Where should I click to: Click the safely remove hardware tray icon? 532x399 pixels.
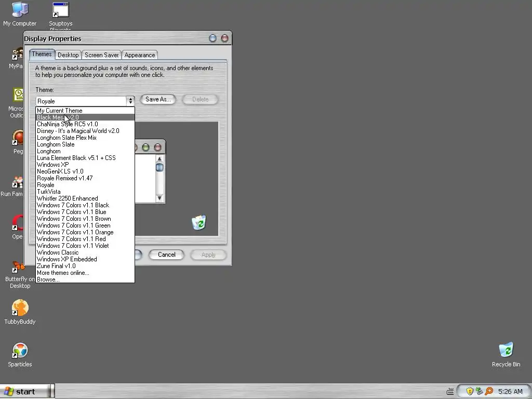tap(479, 391)
